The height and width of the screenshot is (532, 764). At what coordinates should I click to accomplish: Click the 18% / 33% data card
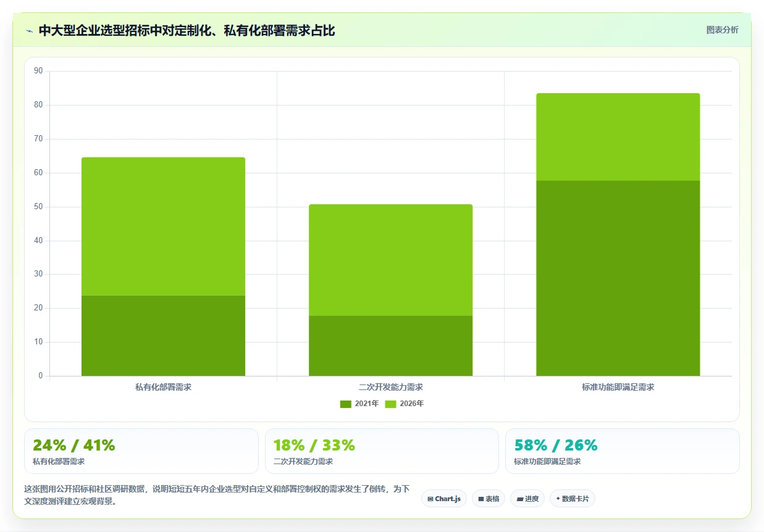tap(382, 451)
